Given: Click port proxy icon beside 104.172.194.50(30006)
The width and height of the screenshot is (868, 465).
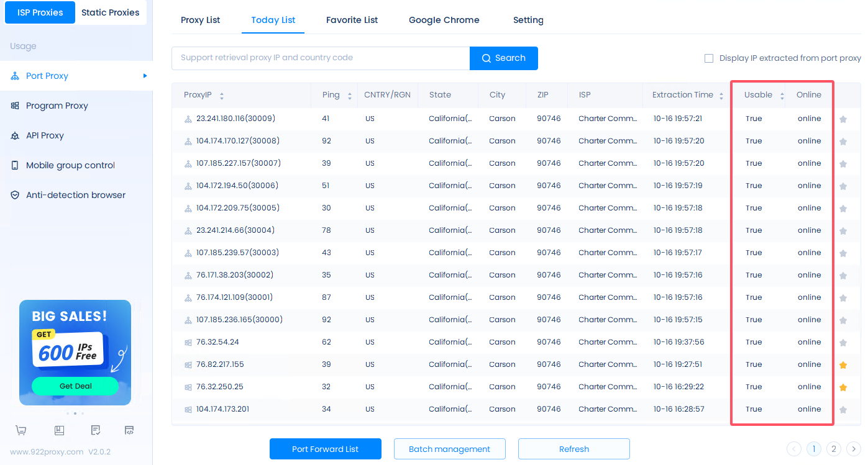Looking at the screenshot, I should click(x=188, y=186).
